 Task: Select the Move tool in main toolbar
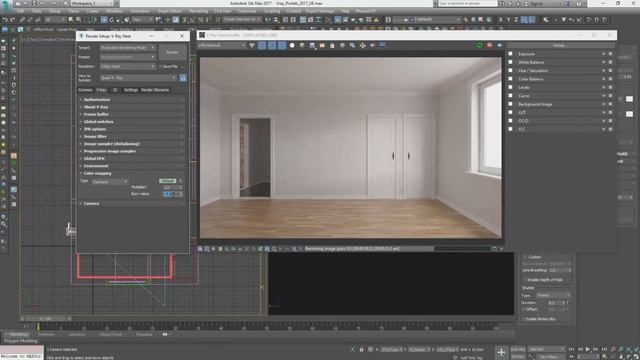pyautogui.click(x=104, y=20)
